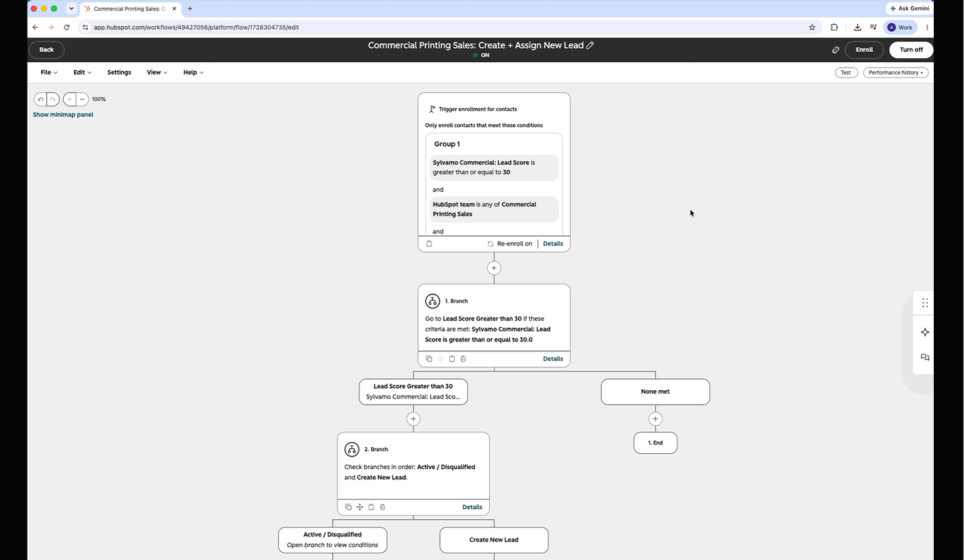Duplicate the 2. Branch action

(348, 507)
